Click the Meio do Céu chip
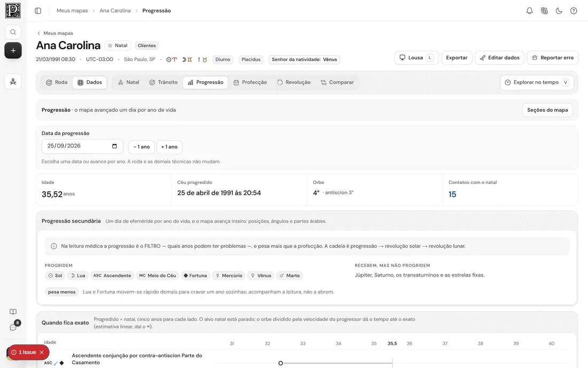This screenshot has height=368, width=588. (158, 275)
